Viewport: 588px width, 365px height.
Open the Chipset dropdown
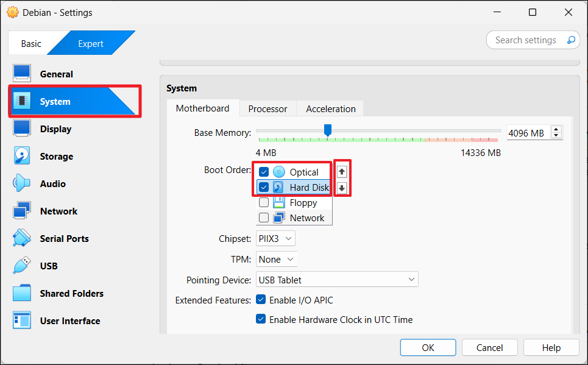(275, 239)
